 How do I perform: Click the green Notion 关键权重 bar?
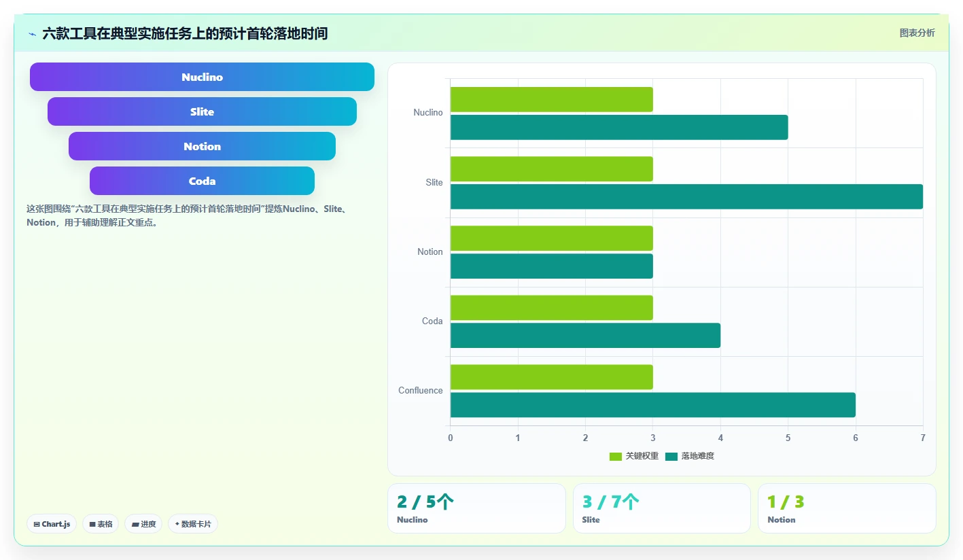551,238
